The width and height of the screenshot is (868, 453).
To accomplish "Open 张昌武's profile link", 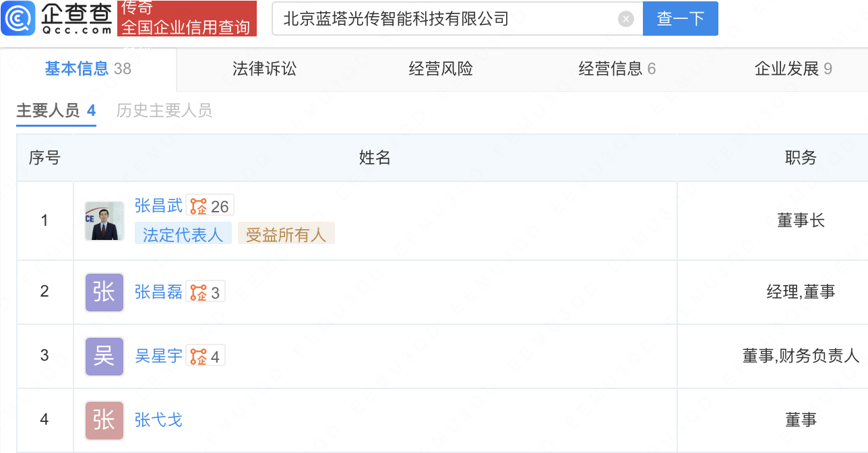I will click(x=158, y=206).
